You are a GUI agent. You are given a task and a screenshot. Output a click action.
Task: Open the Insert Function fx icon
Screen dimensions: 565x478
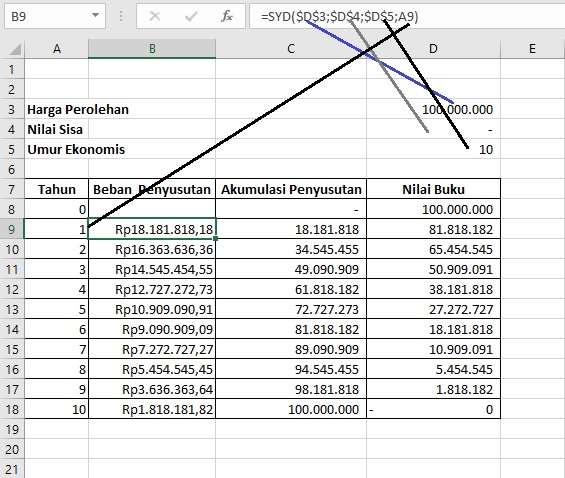[x=227, y=16]
